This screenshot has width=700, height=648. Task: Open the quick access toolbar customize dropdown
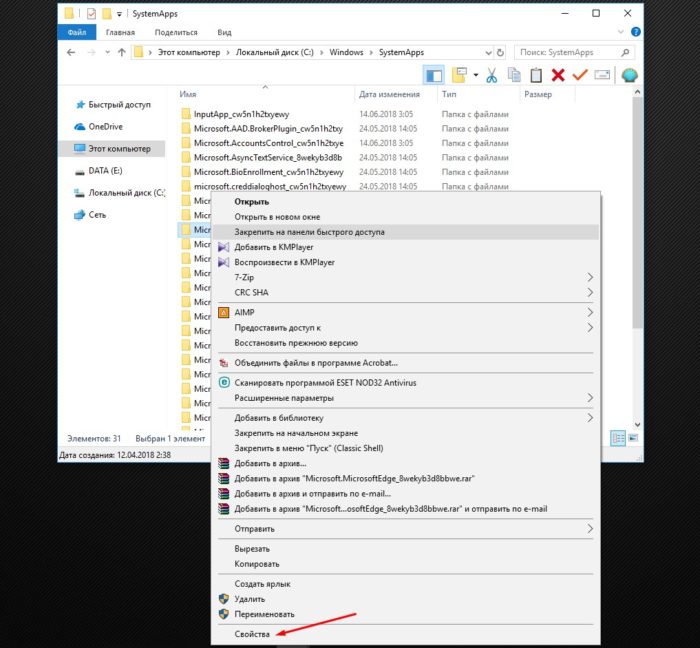pos(119,14)
